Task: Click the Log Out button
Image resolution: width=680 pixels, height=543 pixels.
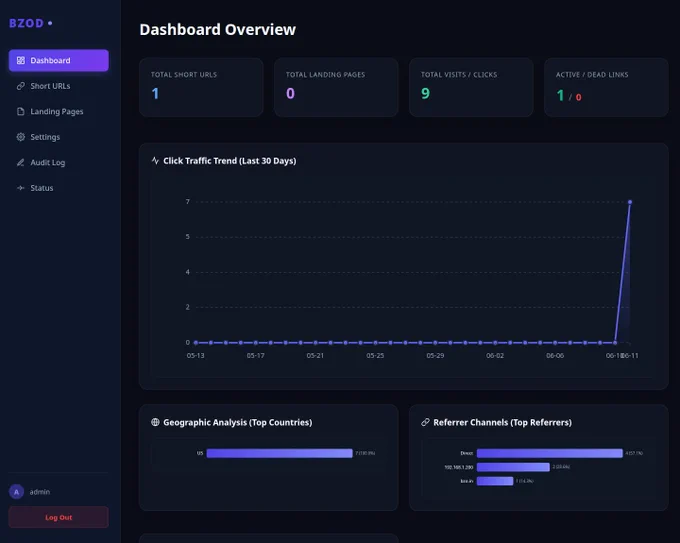Action: pyautogui.click(x=59, y=517)
